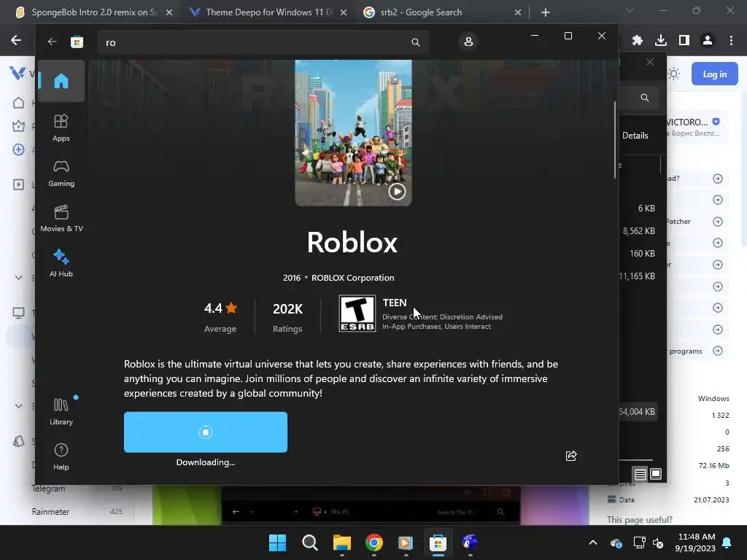Open the programs link arrow on website
The height and width of the screenshot is (560, 747).
click(x=718, y=351)
